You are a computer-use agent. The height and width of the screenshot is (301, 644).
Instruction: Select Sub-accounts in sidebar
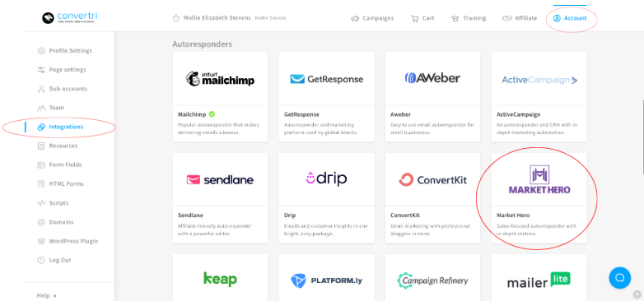(x=62, y=89)
